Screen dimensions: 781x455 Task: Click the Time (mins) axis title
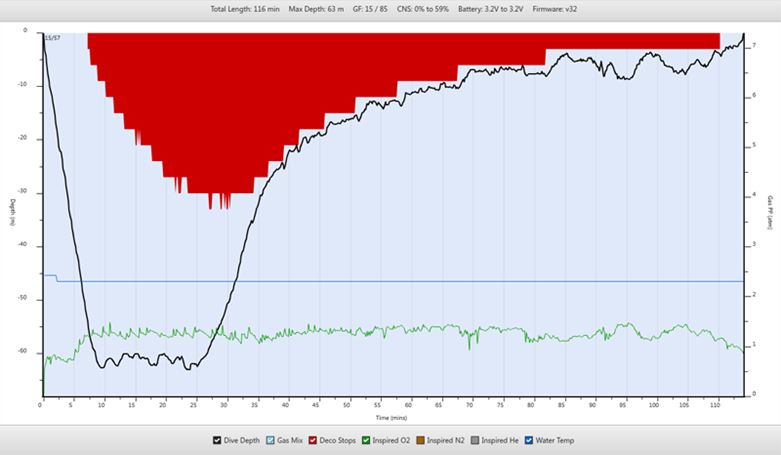pyautogui.click(x=391, y=418)
